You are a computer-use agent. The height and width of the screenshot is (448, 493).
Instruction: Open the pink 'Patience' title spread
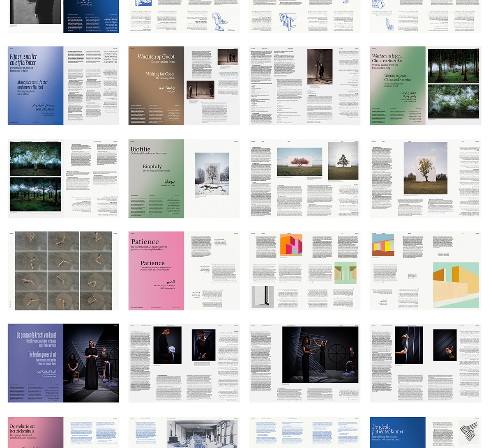[184, 271]
